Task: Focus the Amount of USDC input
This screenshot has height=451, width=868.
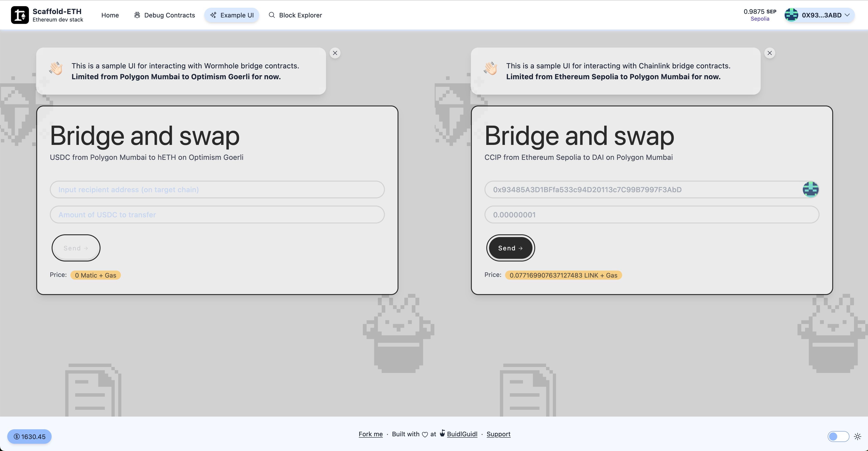Action: click(217, 215)
